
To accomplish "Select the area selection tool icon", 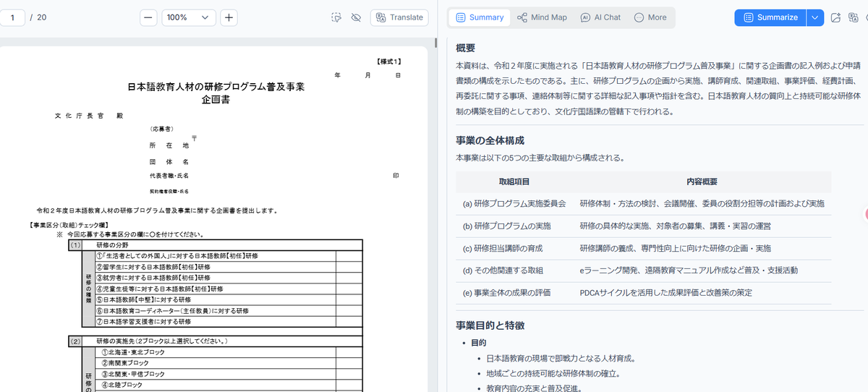I will [x=336, y=17].
